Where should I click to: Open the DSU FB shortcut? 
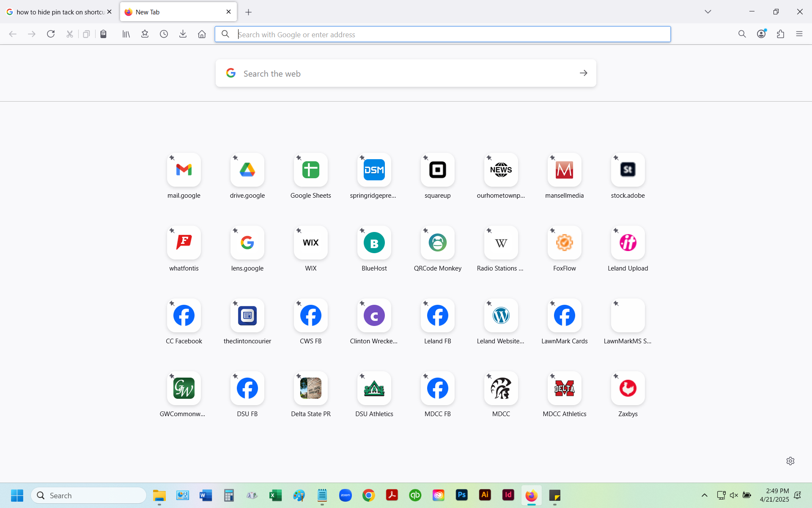pyautogui.click(x=247, y=388)
